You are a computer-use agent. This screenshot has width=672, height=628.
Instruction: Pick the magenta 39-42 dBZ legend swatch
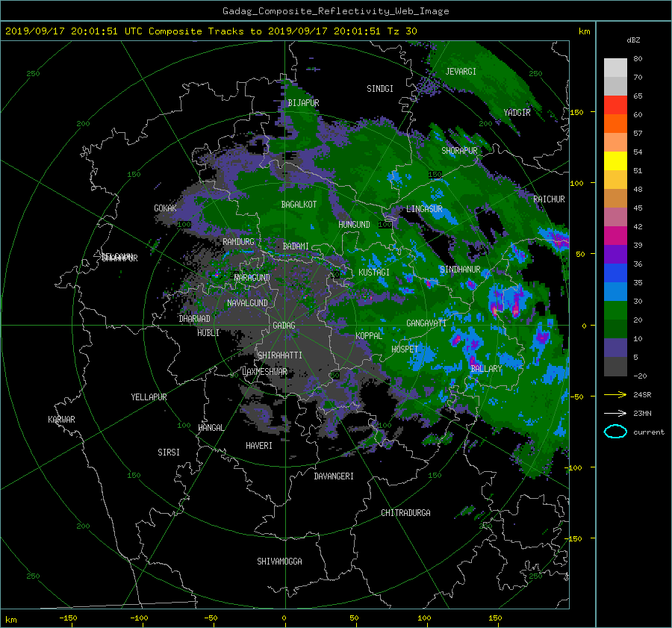615,236
